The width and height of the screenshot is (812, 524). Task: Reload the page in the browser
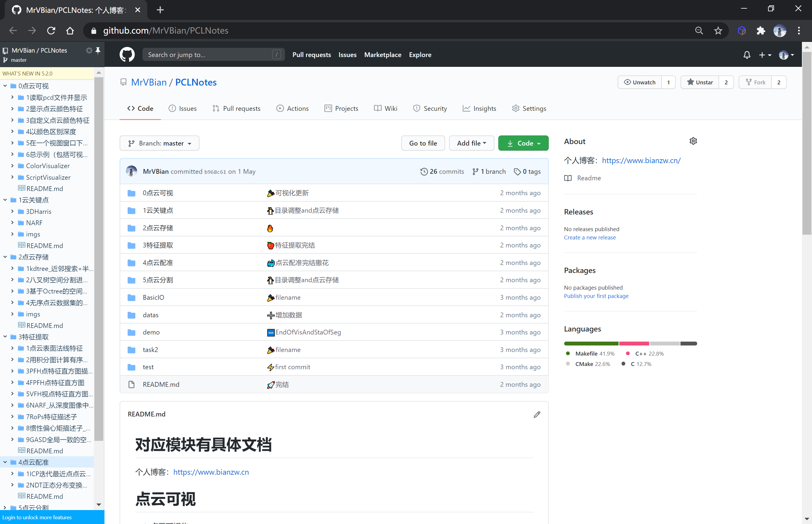(x=51, y=31)
